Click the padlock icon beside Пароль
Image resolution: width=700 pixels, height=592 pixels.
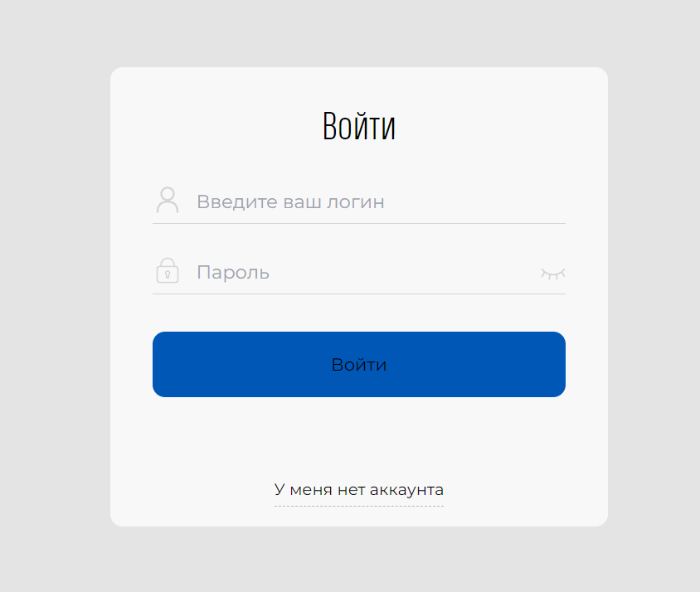[168, 271]
